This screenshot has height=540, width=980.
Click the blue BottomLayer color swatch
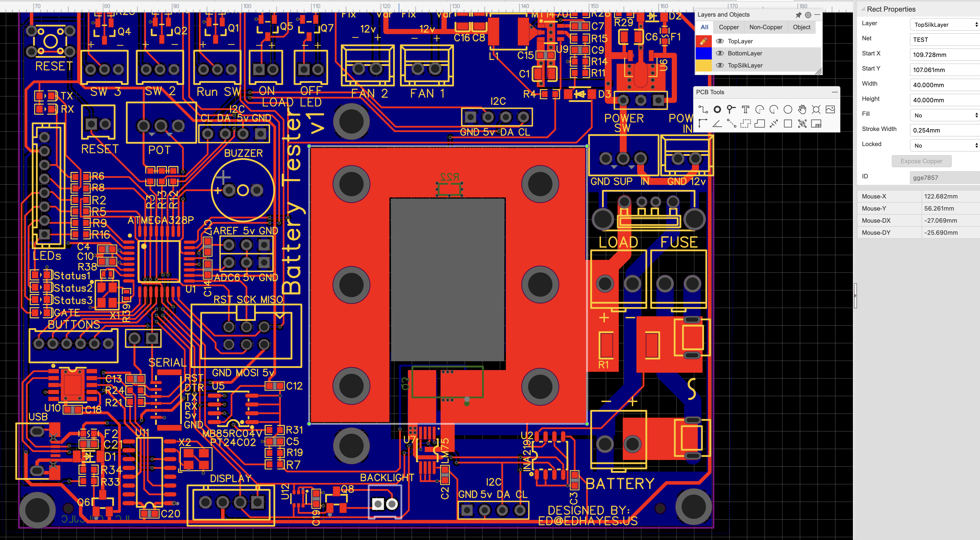703,53
